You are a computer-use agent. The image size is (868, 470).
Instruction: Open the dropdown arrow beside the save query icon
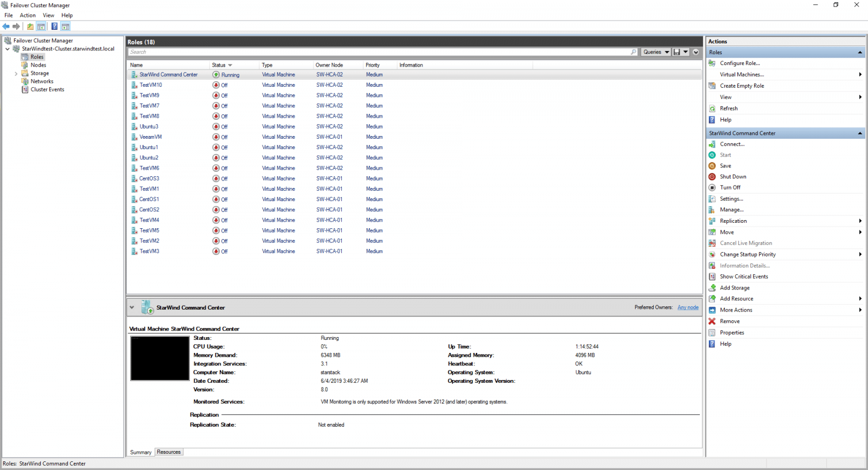click(686, 52)
